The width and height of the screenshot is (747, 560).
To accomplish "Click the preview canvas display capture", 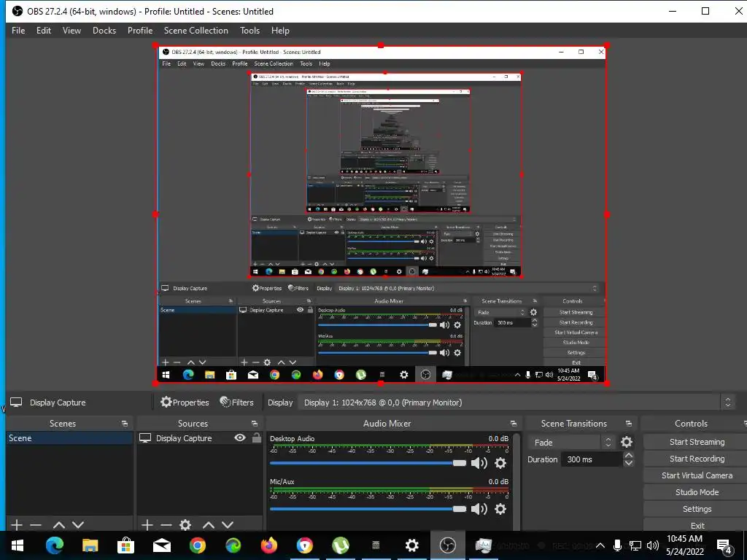I will pos(381,214).
